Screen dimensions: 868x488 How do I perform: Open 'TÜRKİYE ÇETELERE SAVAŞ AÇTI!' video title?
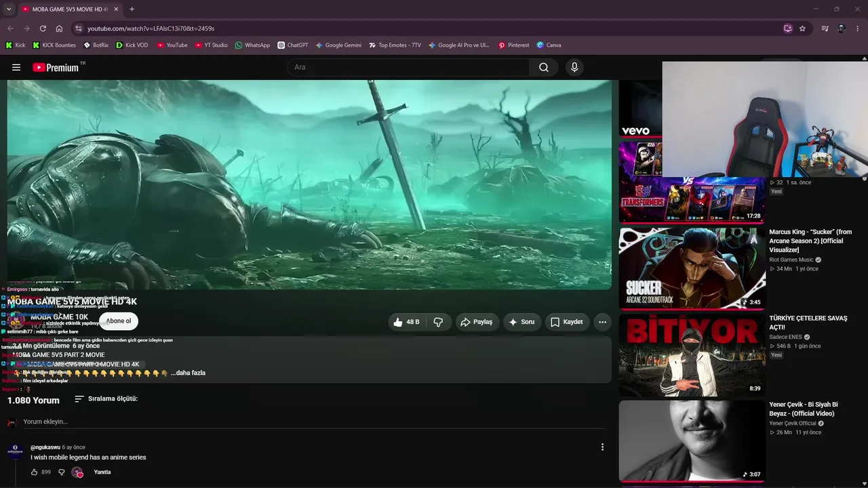coord(808,323)
